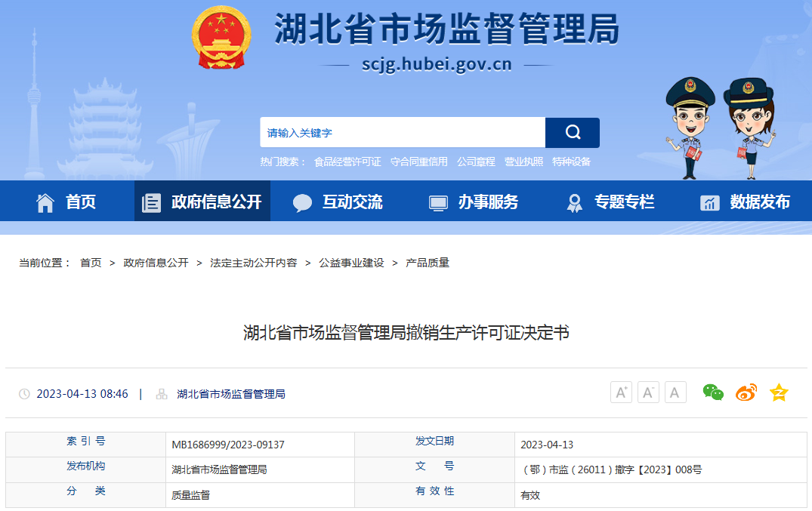Open the 专题专栏 navigation tab
The width and height of the screenshot is (812, 511).
click(x=610, y=201)
